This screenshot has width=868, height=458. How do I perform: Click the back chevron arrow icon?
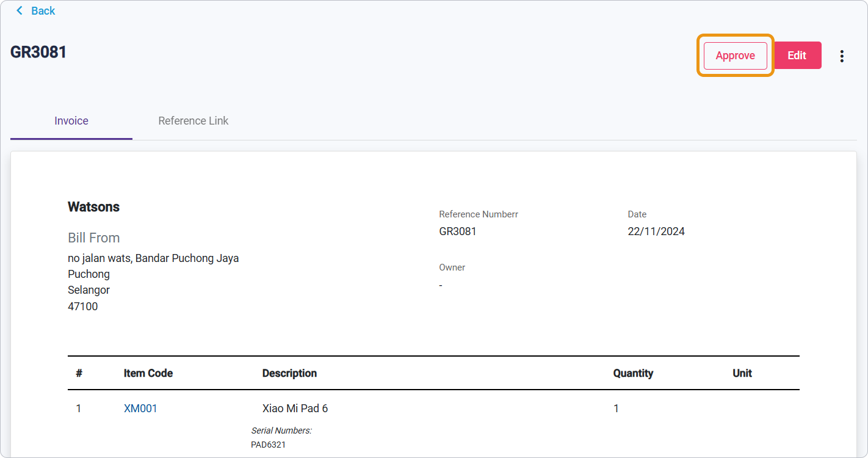pos(20,11)
